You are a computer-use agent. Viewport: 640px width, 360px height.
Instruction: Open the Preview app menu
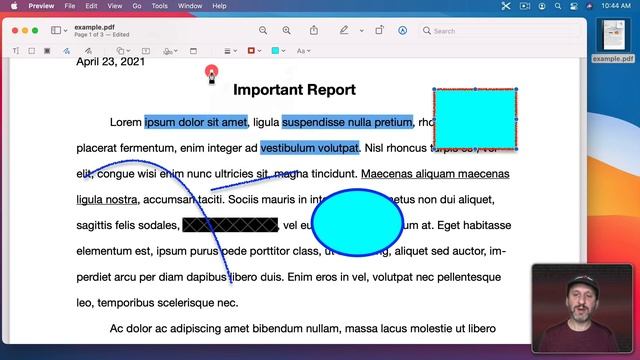(x=41, y=6)
